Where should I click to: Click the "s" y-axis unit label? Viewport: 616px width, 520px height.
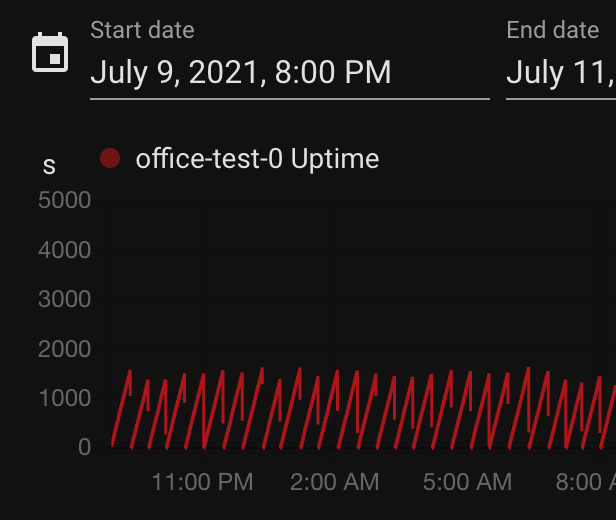tap(49, 166)
